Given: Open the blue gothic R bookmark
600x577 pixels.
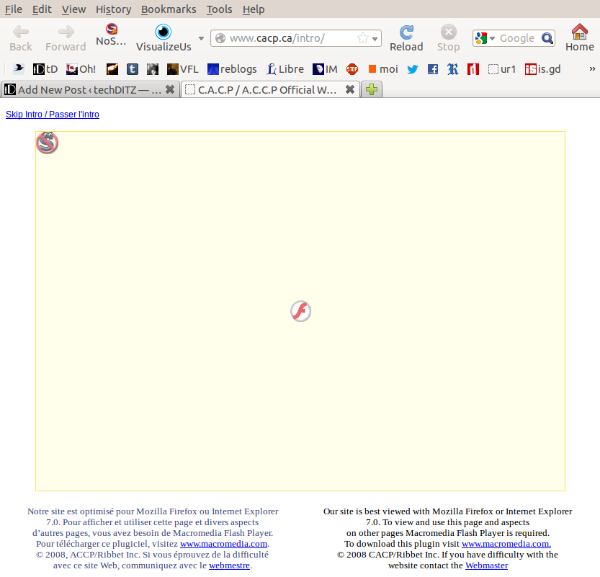Looking at the screenshot, I should click(453, 69).
